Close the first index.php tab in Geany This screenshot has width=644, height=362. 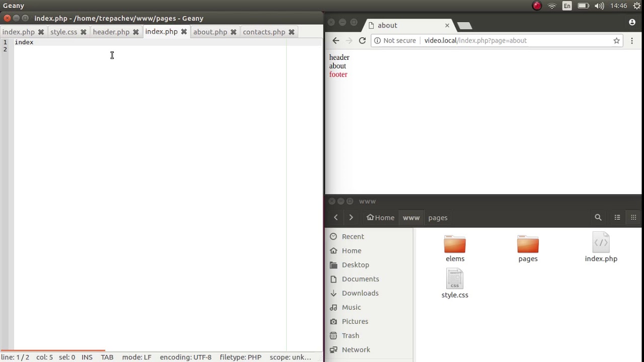(41, 32)
